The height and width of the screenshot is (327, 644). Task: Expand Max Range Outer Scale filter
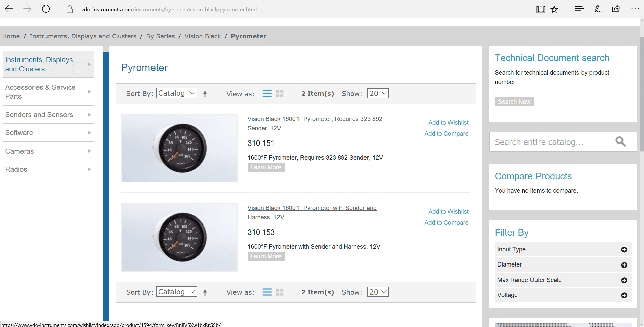click(624, 280)
